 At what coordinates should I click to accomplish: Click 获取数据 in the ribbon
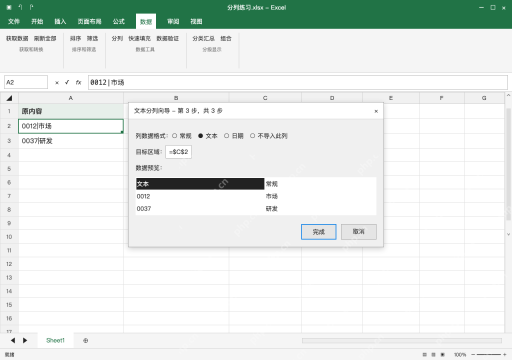17,39
